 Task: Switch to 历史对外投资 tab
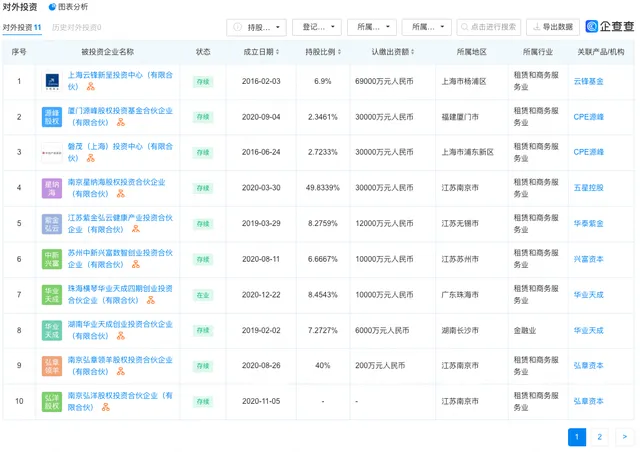click(x=76, y=27)
